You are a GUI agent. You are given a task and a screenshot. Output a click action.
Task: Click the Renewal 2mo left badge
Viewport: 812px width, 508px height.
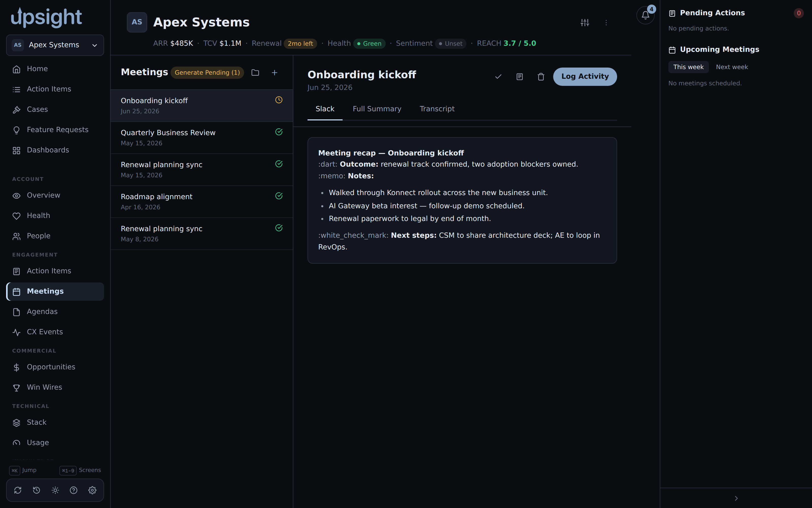click(300, 44)
